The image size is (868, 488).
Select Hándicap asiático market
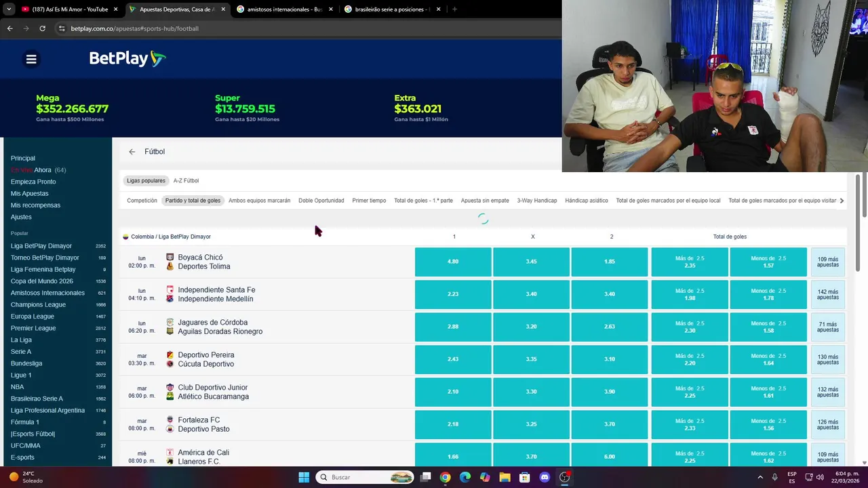click(587, 201)
